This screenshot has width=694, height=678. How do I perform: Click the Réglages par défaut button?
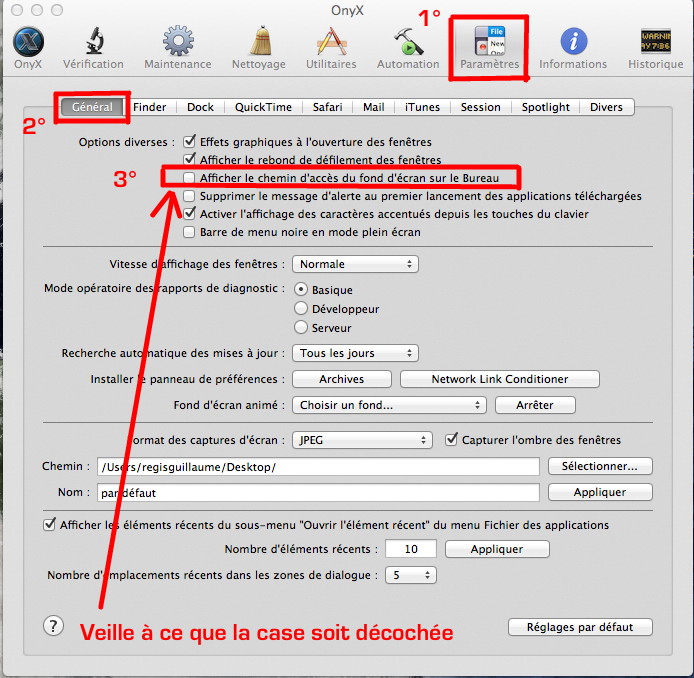(x=580, y=627)
